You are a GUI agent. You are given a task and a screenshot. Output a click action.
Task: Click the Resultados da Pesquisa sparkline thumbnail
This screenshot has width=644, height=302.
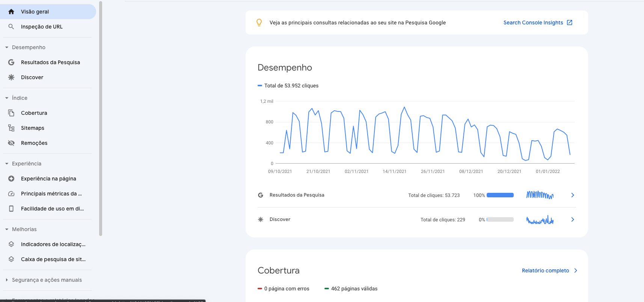tap(540, 195)
